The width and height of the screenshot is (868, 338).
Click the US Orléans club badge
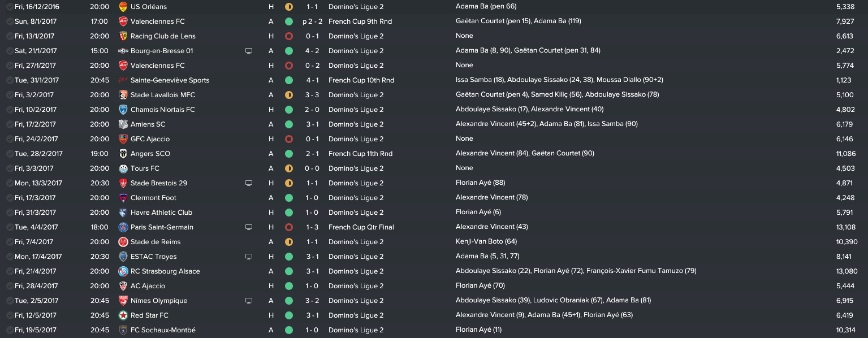(123, 7)
